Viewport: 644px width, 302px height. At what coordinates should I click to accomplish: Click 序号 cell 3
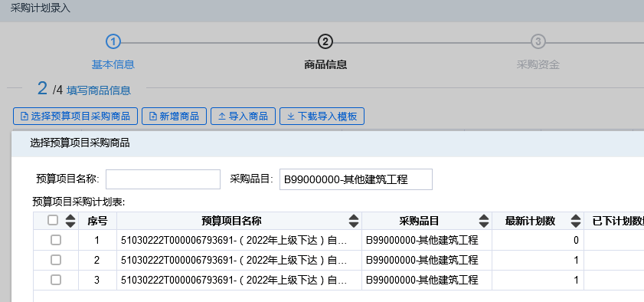coord(97,281)
